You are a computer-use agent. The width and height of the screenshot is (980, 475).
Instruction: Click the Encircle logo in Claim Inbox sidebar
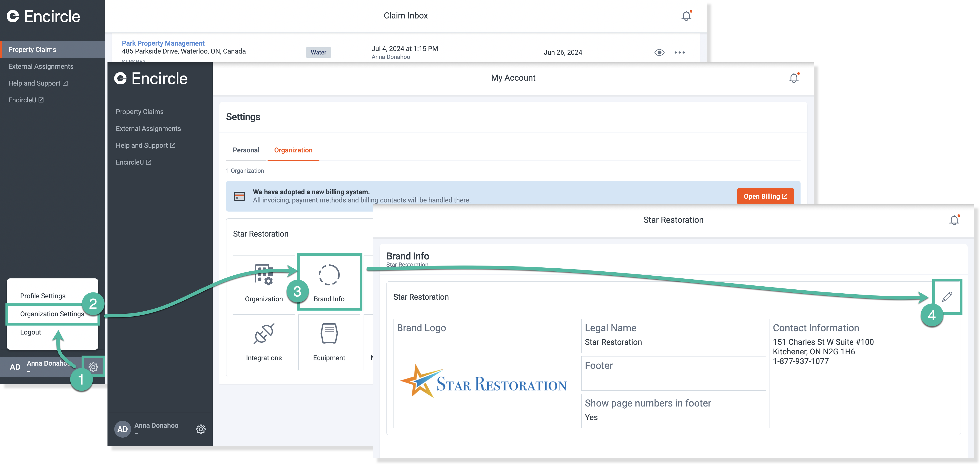tap(43, 16)
